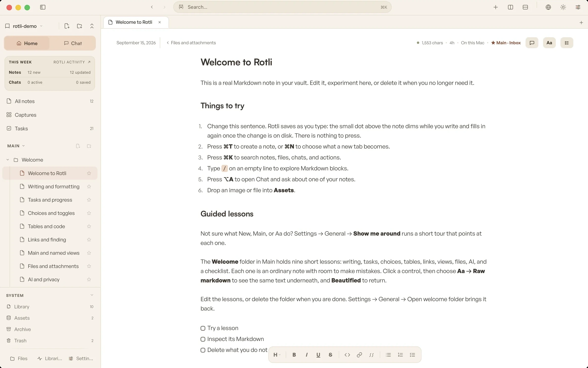Collapse the SYSTEM section
Screen dimensions: 588x368
[92, 295]
